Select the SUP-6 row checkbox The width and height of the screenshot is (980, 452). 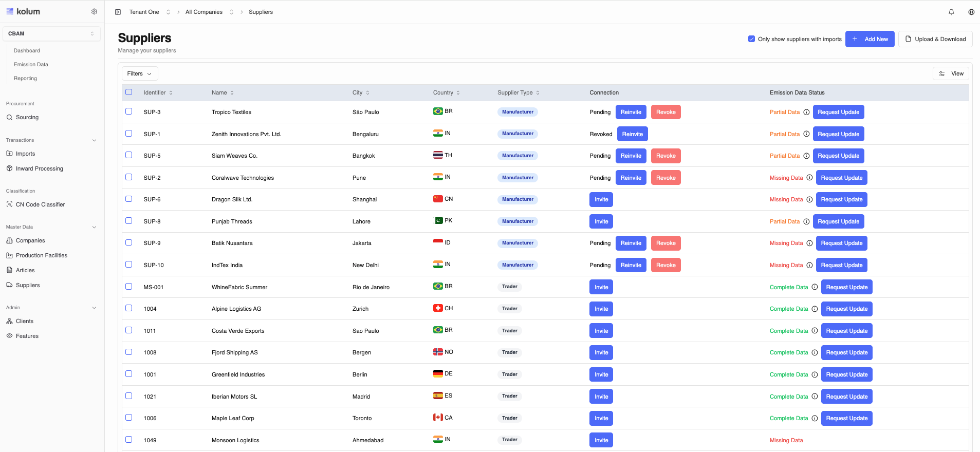pyautogui.click(x=128, y=199)
